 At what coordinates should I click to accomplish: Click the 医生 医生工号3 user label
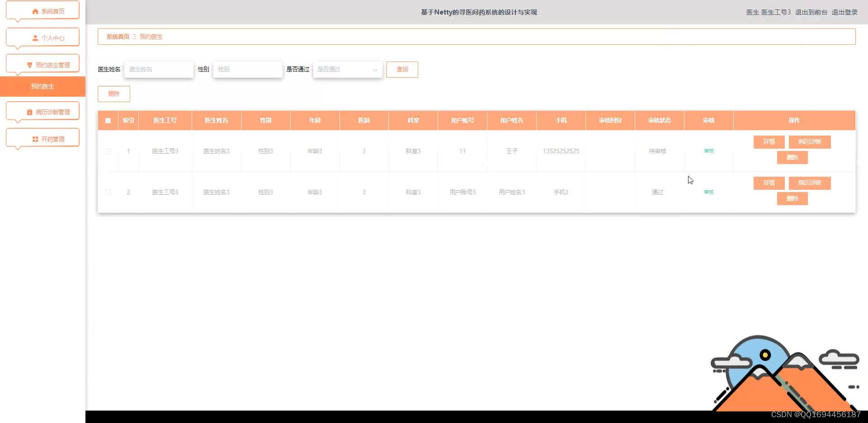[769, 12]
